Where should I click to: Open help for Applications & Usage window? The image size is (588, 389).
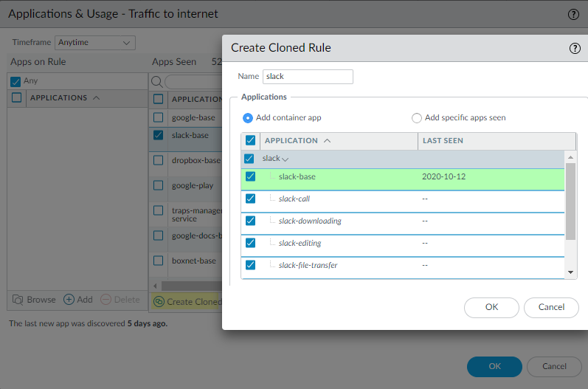tap(573, 14)
